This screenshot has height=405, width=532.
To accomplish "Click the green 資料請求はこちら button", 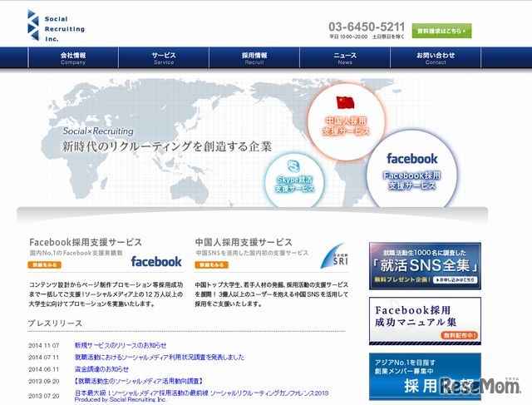I will coord(441,31).
